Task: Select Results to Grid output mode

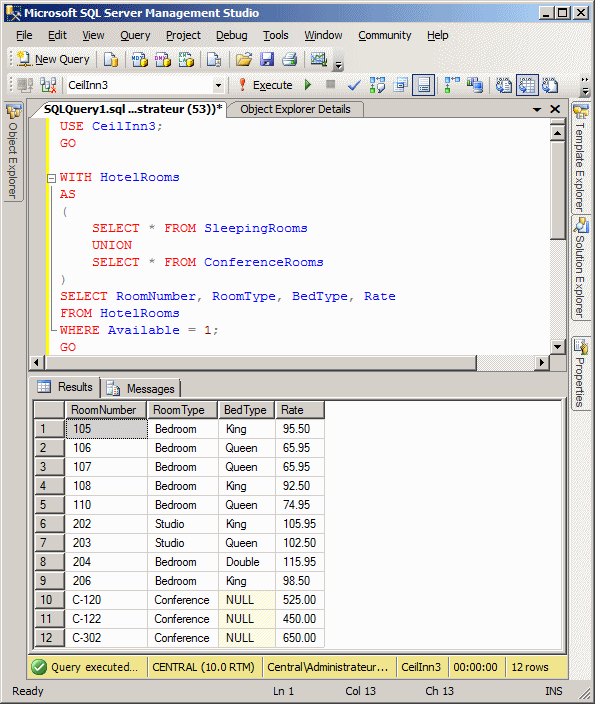Action: tap(527, 85)
